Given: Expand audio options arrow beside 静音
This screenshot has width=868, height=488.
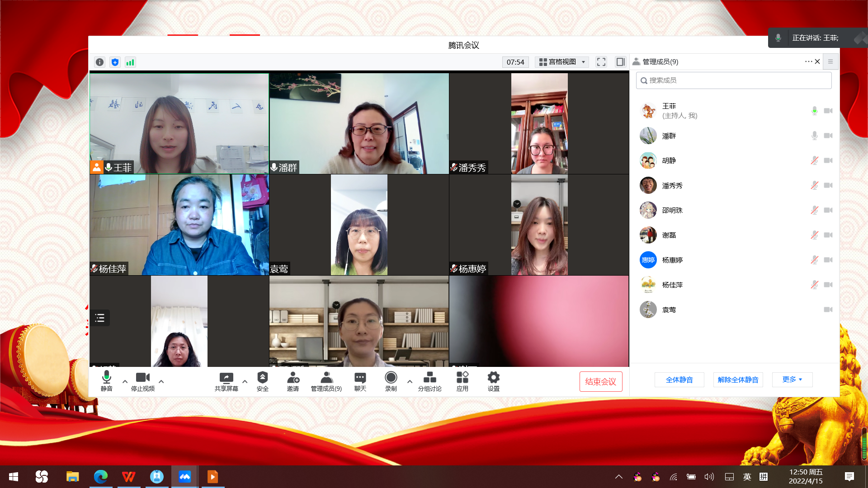Looking at the screenshot, I should [125, 381].
